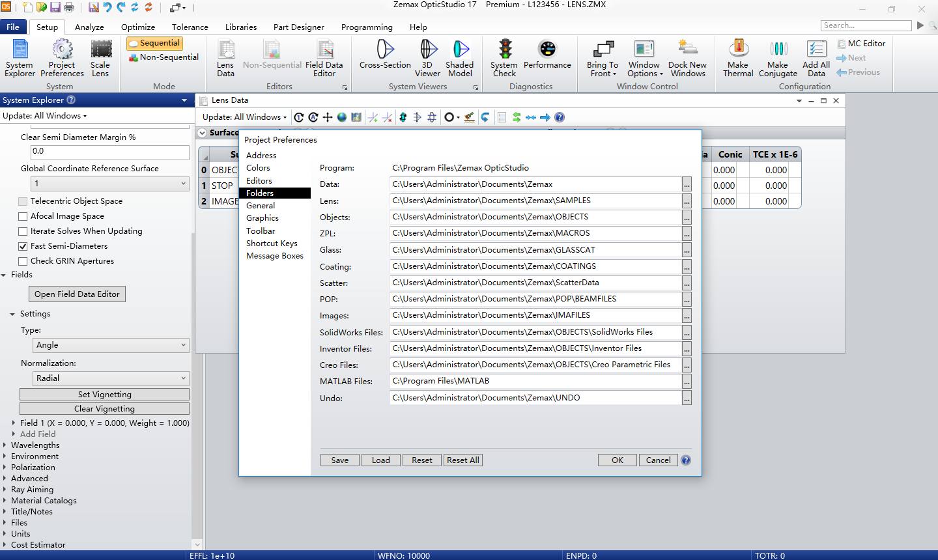Viewport: 938px width, 560px height.
Task: Browse for the Glass folder path
Action: point(687,250)
